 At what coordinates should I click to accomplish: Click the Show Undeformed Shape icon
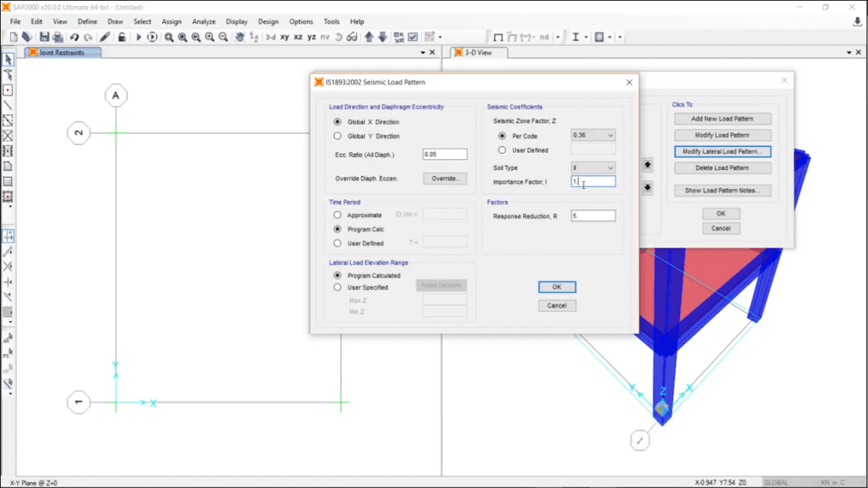(x=498, y=37)
